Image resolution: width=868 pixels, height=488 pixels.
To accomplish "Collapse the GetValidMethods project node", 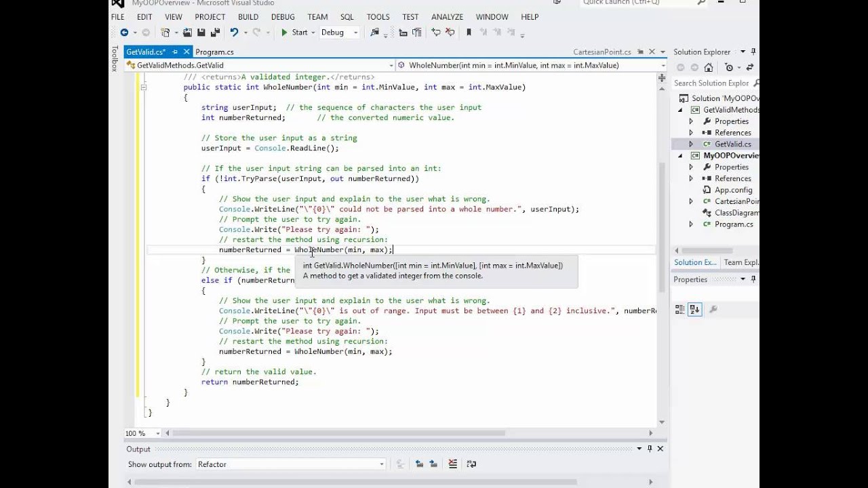I will pyautogui.click(x=681, y=110).
